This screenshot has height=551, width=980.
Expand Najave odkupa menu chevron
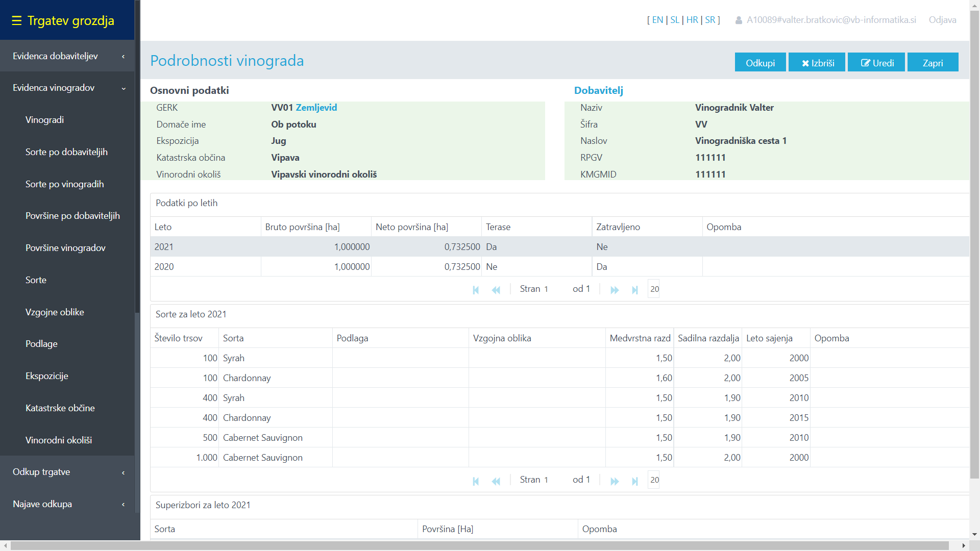124,505
